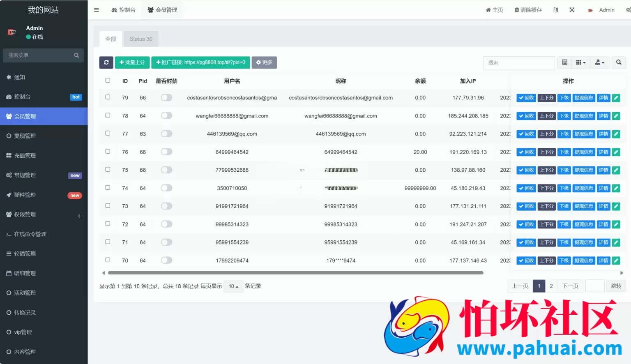Open the 更多 dropdown button
This screenshot has width=631, height=364.
[x=264, y=62]
